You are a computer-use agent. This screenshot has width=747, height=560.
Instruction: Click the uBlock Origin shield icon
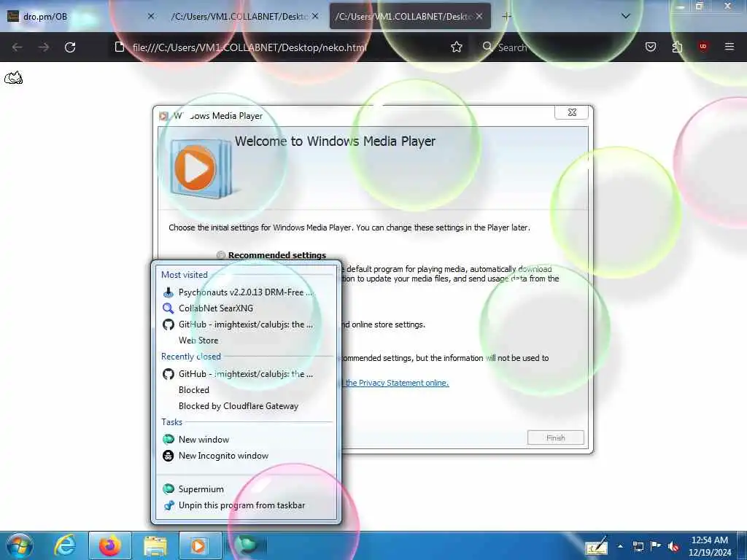coord(703,47)
